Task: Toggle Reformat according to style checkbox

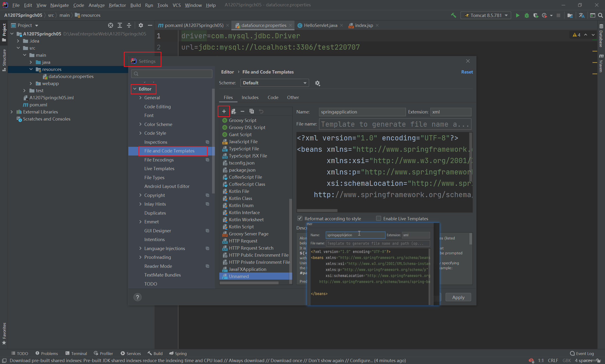Action: (x=300, y=218)
